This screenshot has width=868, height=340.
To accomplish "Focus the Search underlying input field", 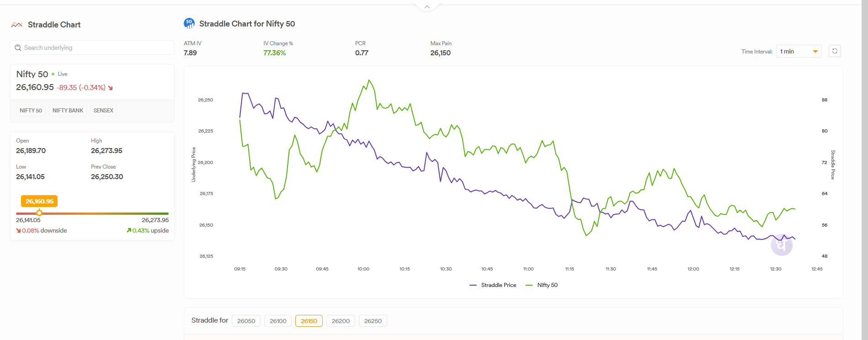I will [96, 48].
